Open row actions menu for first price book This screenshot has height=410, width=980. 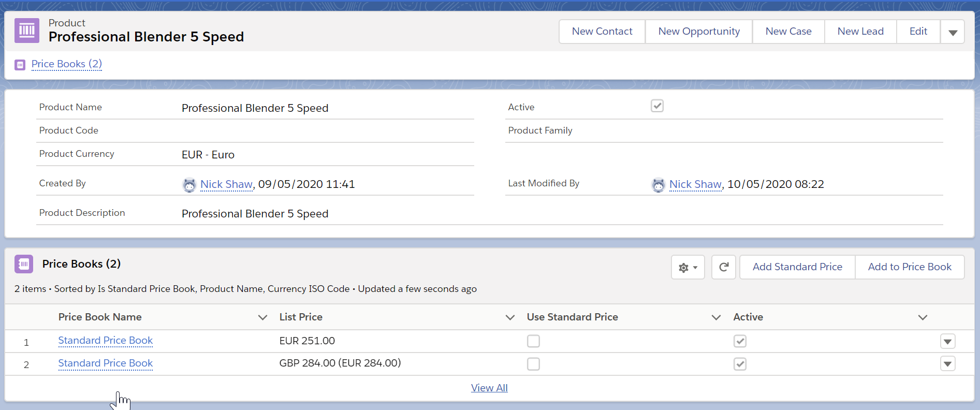pos(947,342)
